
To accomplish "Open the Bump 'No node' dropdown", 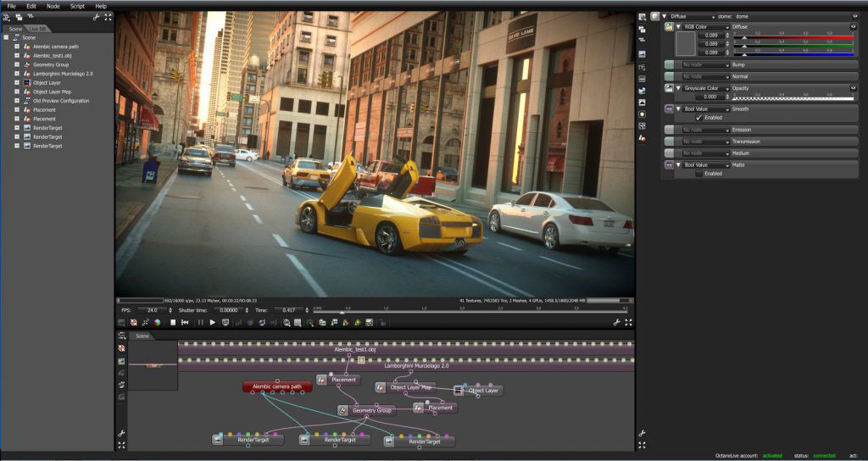I will pos(705,64).
